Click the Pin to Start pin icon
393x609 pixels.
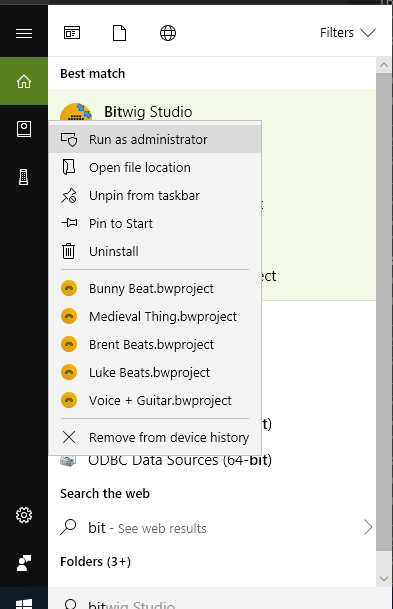coord(70,223)
